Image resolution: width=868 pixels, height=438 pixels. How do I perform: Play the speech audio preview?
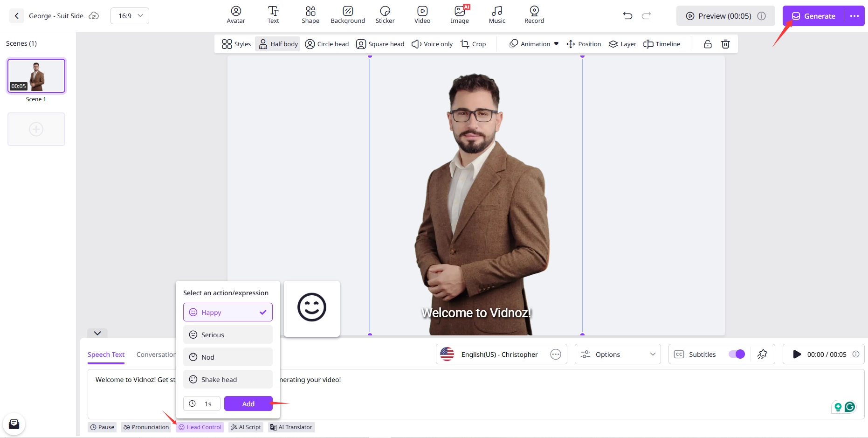[797, 355]
